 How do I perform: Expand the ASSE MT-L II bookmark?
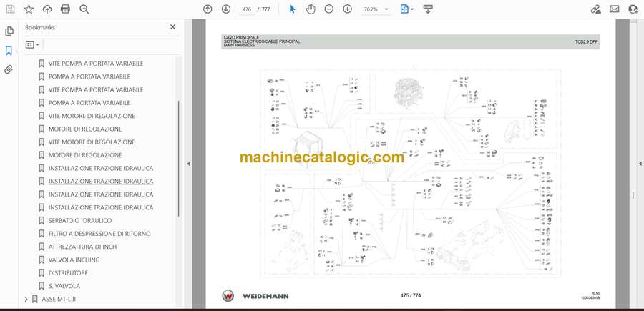click(26, 299)
